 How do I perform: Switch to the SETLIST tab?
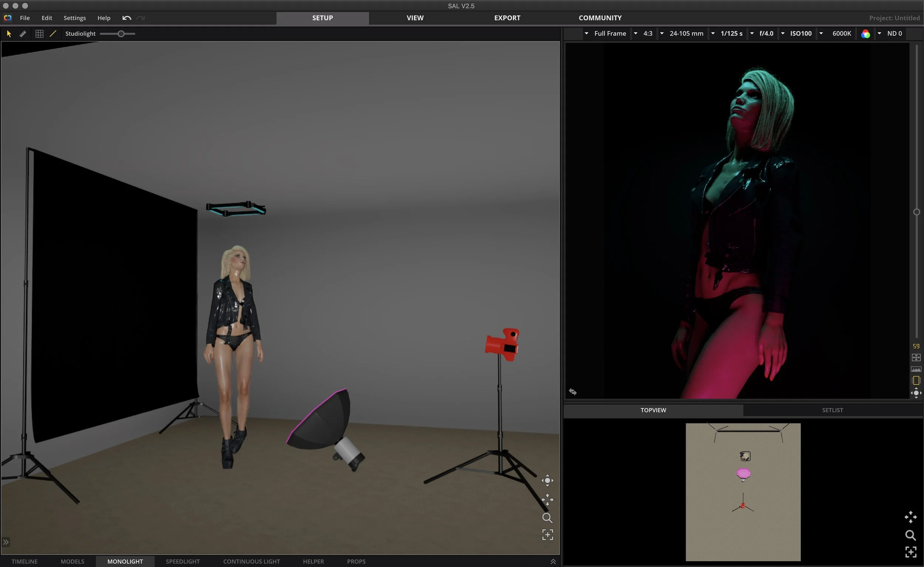(832, 410)
